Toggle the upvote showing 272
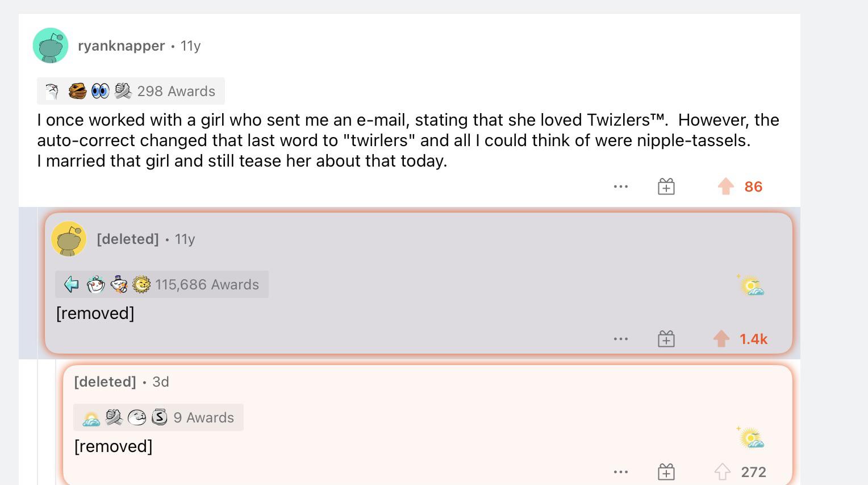Screen dimensions: 868x485 click(x=723, y=471)
